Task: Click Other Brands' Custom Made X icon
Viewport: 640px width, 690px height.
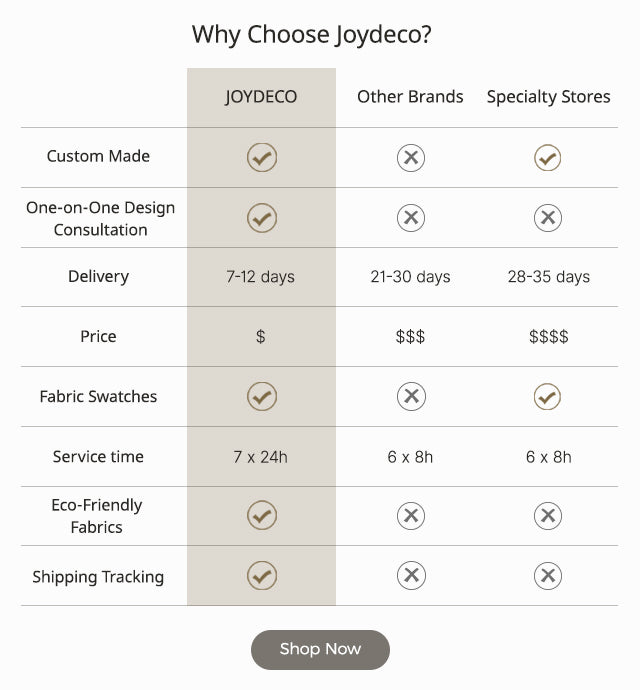Action: click(410, 157)
